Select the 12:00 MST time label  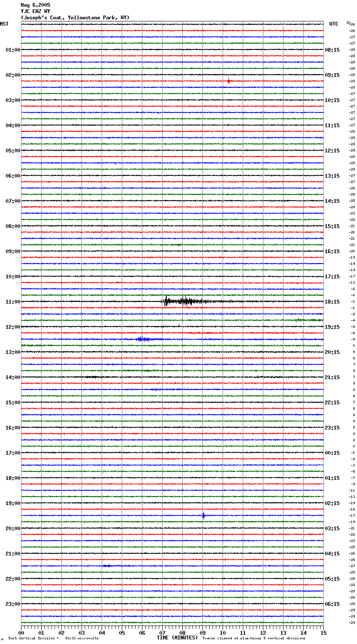13,327
